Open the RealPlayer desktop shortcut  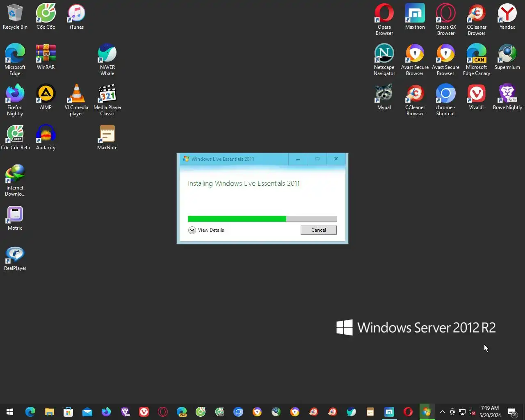coord(15,258)
